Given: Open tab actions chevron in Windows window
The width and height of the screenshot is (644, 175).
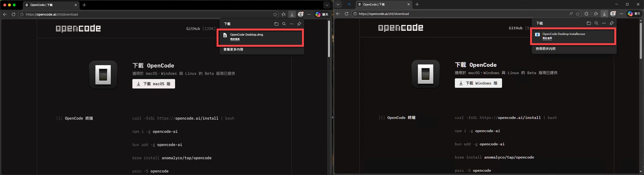Looking at the screenshot, I should point(338,4).
